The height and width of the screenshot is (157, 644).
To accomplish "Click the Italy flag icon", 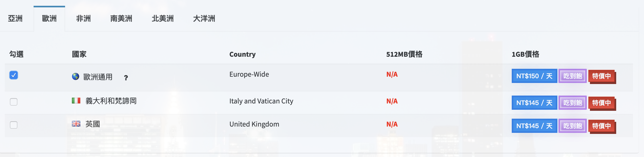I will coord(76,101).
